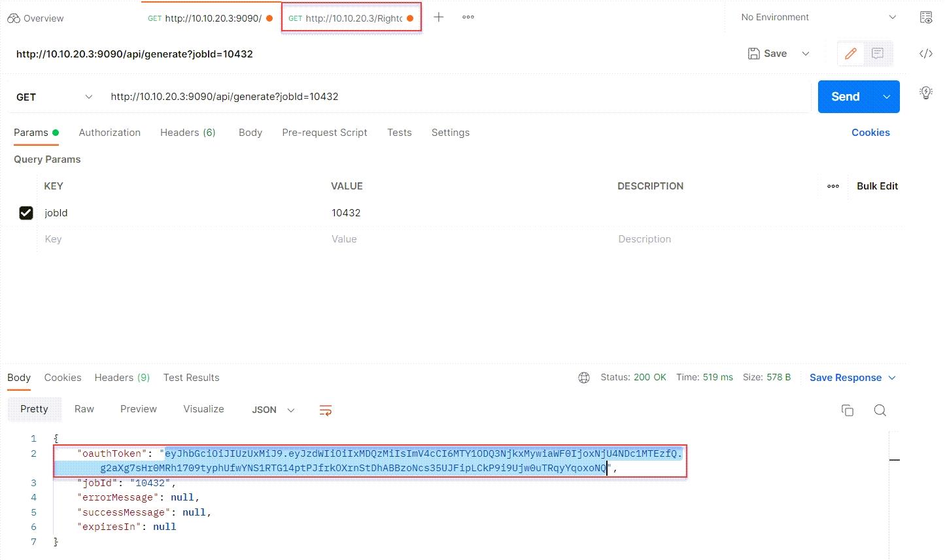
Task: Switch to the Authorization tab
Action: point(109,133)
